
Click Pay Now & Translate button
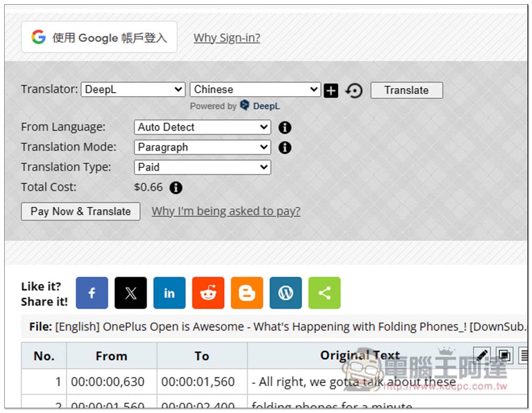[x=81, y=211]
